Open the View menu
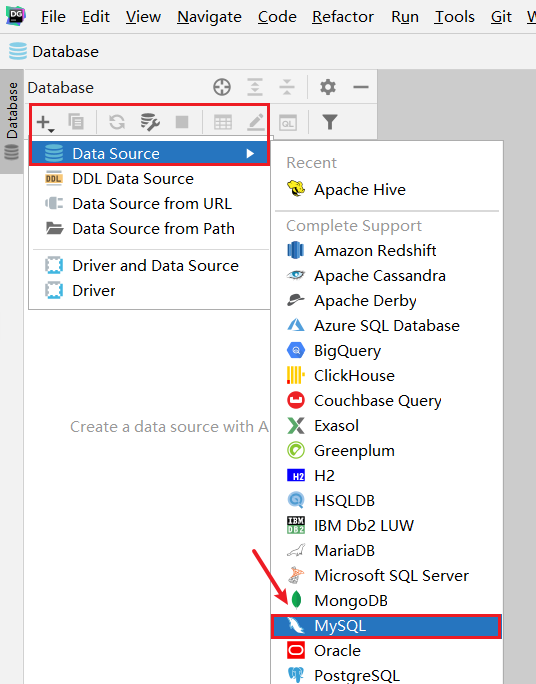This screenshot has width=536, height=684. point(143,17)
